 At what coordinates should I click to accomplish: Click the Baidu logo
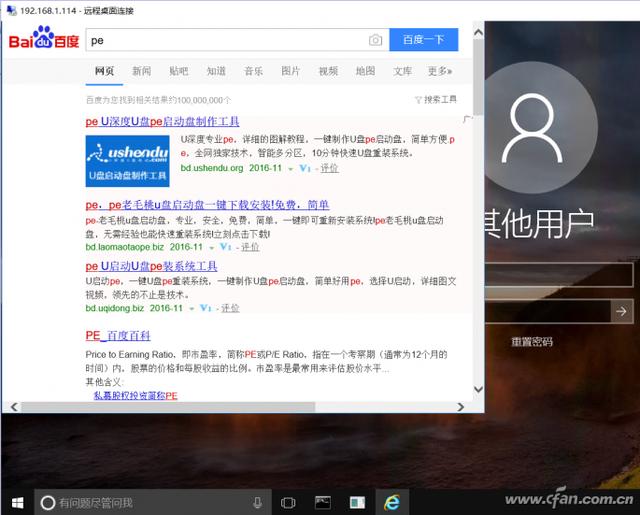point(44,38)
